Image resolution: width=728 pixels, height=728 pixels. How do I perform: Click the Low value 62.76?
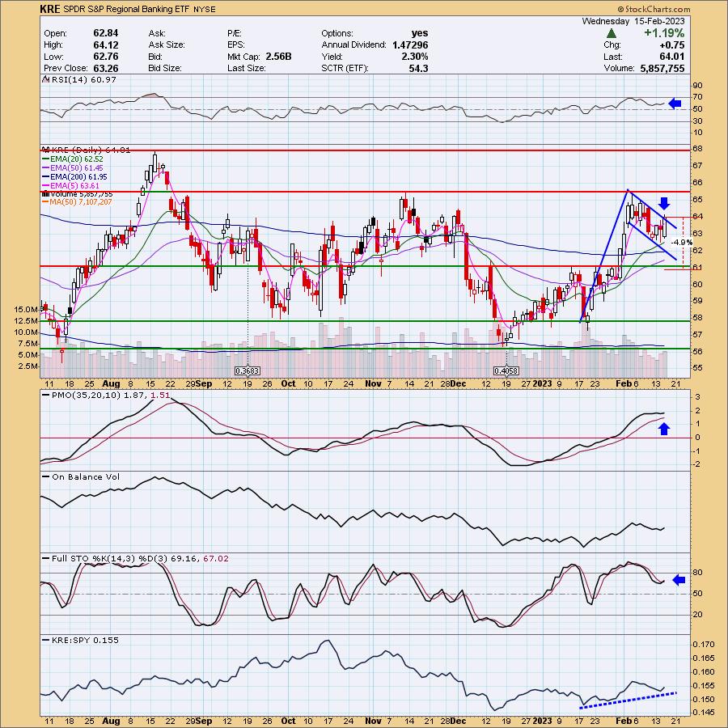pyautogui.click(x=106, y=56)
